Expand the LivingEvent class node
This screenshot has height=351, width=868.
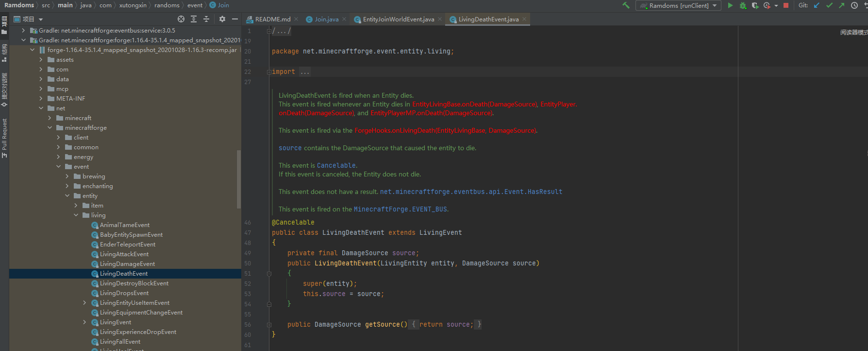pos(84,322)
